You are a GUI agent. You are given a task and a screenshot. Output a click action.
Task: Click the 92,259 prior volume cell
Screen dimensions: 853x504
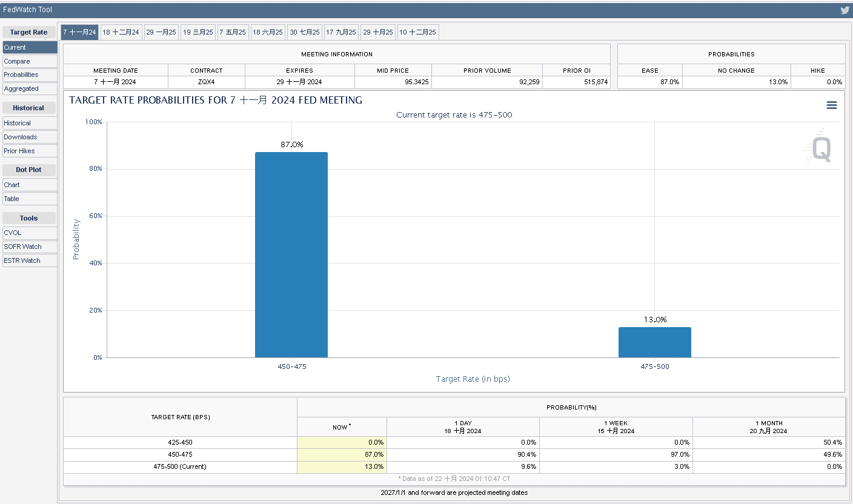487,82
